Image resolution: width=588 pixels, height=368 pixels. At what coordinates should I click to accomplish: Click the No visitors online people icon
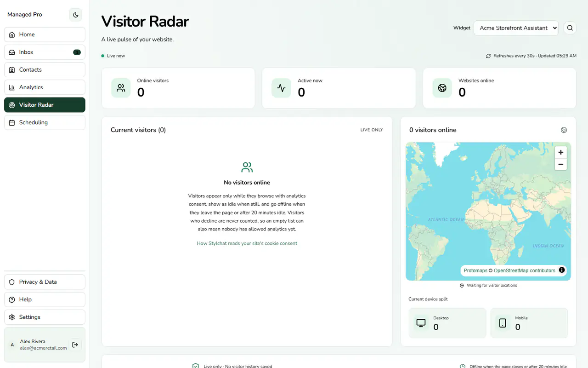coord(247,167)
